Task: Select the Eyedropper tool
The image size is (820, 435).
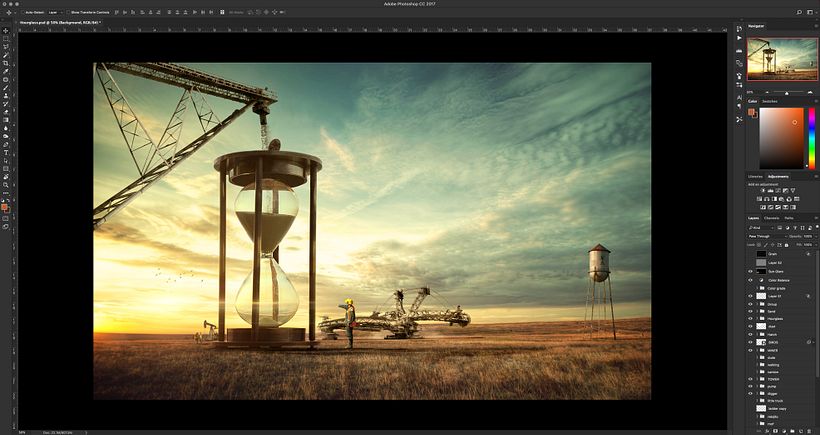Action: click(6, 71)
